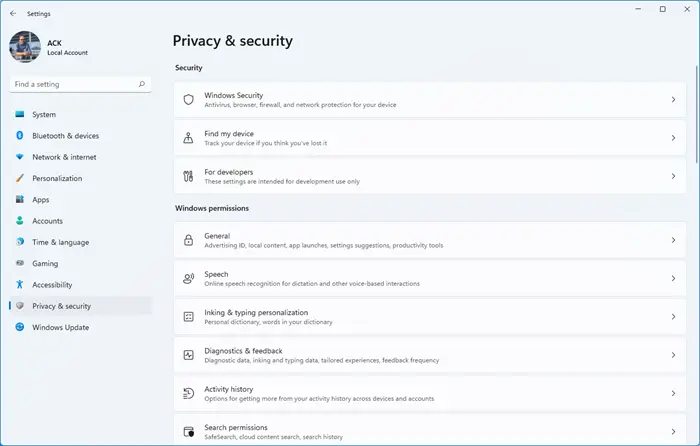Click the back arrow in Settings
700x446 pixels.
click(13, 13)
